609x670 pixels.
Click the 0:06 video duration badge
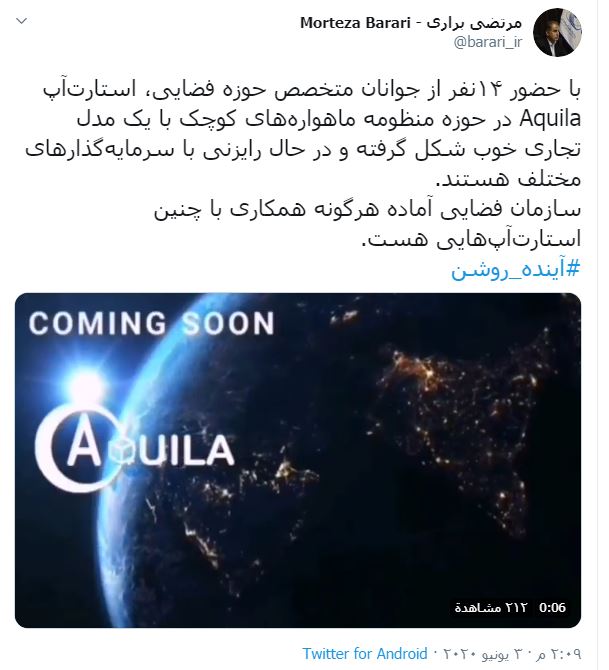click(552, 607)
